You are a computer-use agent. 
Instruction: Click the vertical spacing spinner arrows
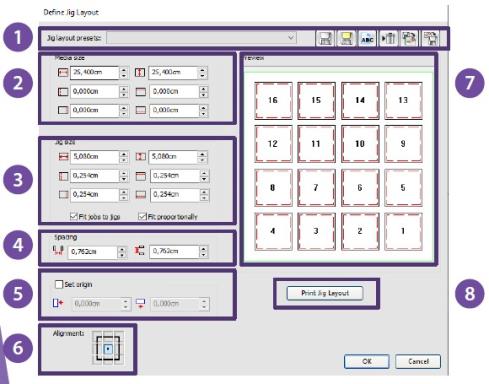tap(203, 252)
